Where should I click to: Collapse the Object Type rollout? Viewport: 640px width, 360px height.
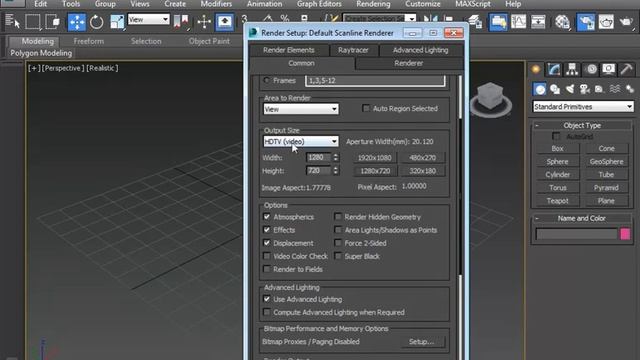coord(582,125)
